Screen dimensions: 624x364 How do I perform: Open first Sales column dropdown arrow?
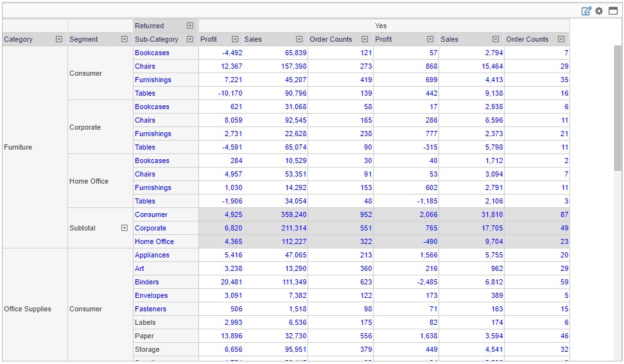point(299,39)
